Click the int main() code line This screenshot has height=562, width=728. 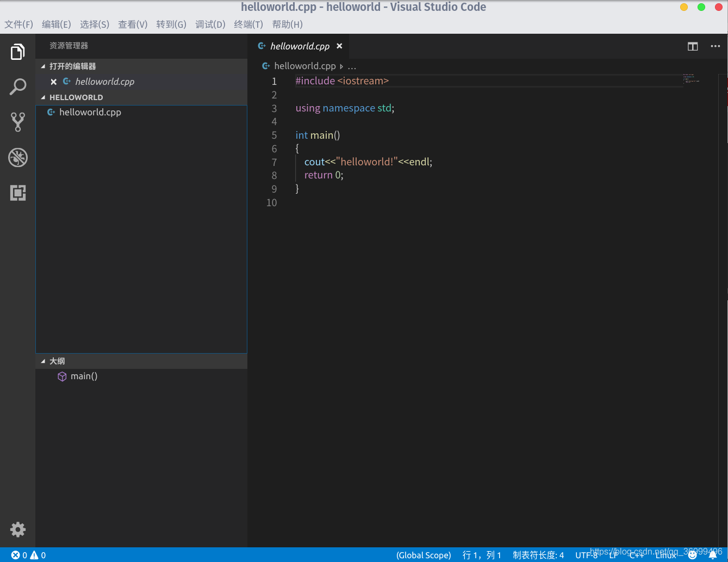coord(318,135)
